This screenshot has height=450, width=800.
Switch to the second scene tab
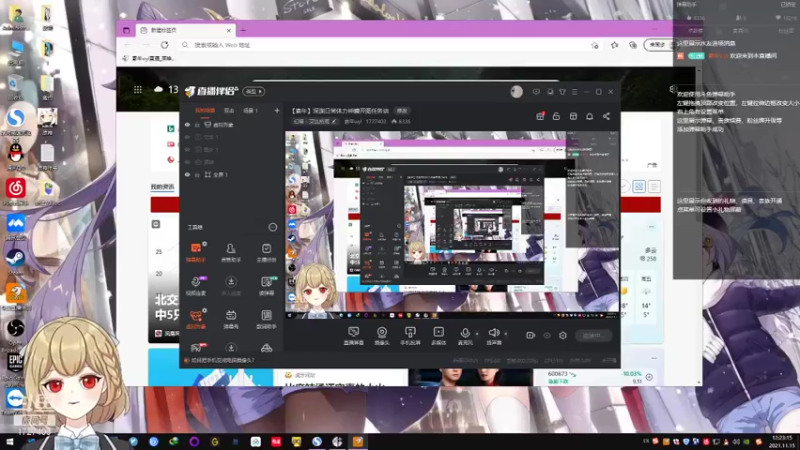click(x=229, y=111)
